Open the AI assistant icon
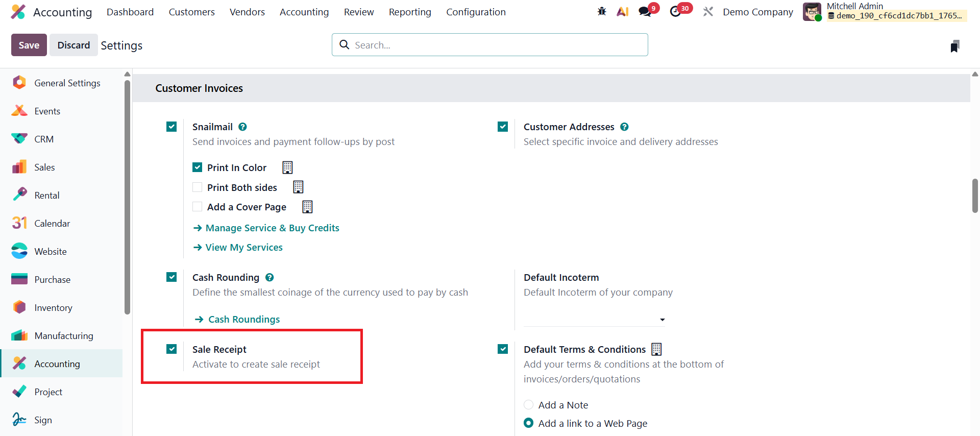 622,11
